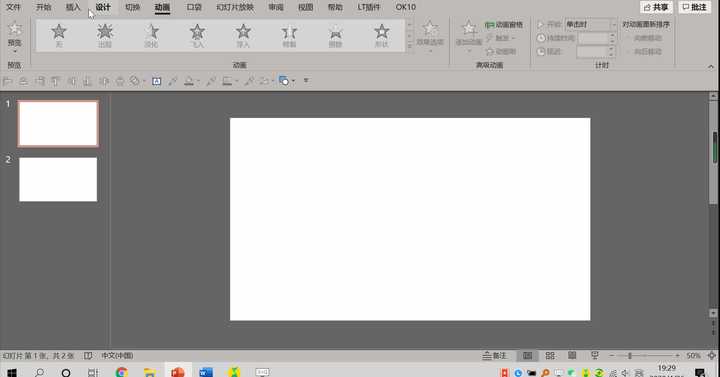Image resolution: width=720 pixels, height=377 pixels.
Task: Click the blue shapes icon in quick access toolbar
Action: point(284,81)
